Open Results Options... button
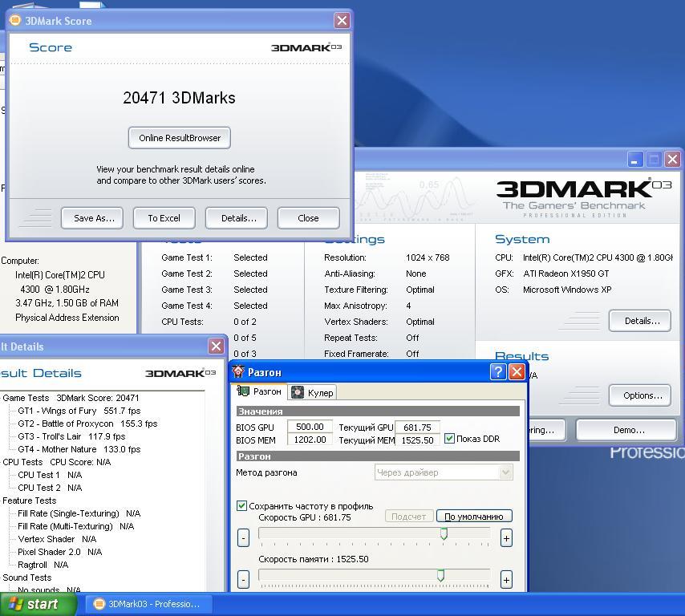The width and height of the screenshot is (685, 616). tap(640, 395)
